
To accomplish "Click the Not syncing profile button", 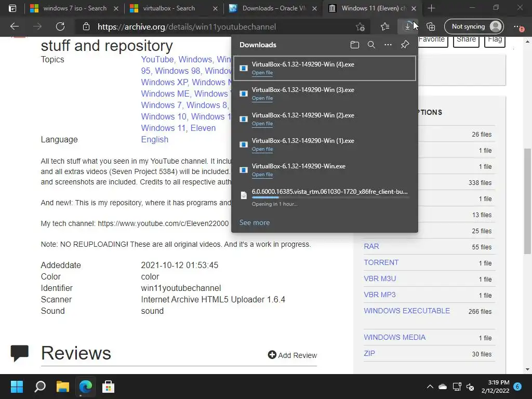I will 474,26.
